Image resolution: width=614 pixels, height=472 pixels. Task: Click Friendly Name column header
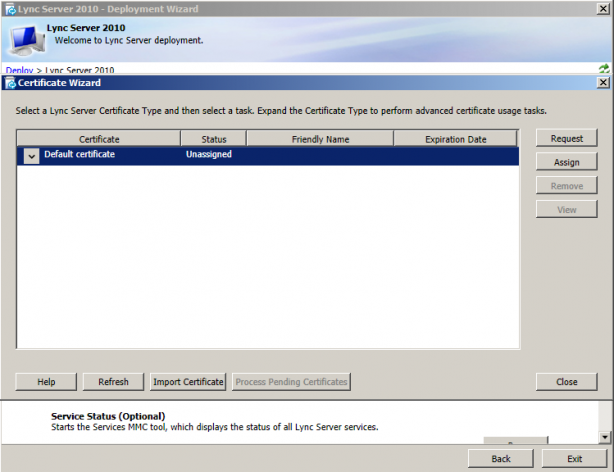320,139
